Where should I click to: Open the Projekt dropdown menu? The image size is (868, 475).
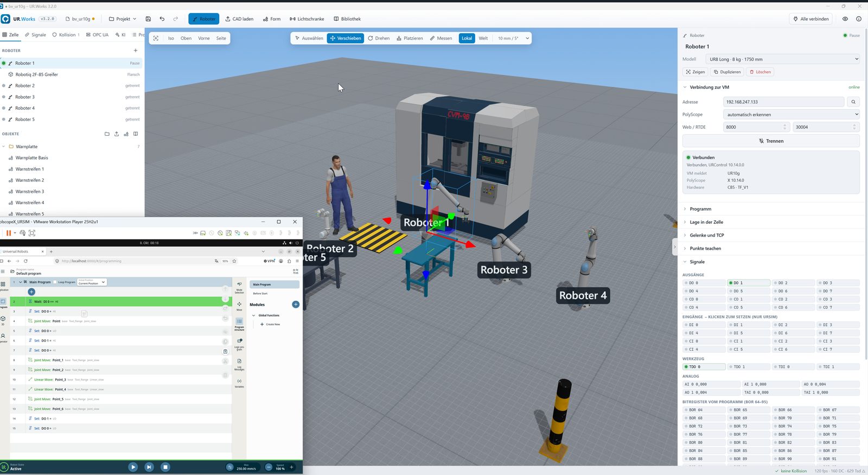[123, 19]
